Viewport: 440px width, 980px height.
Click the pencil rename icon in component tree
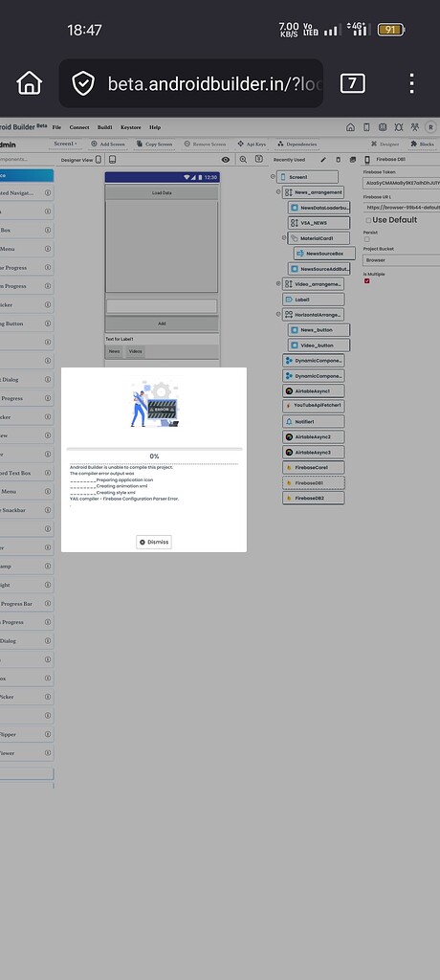(x=323, y=160)
